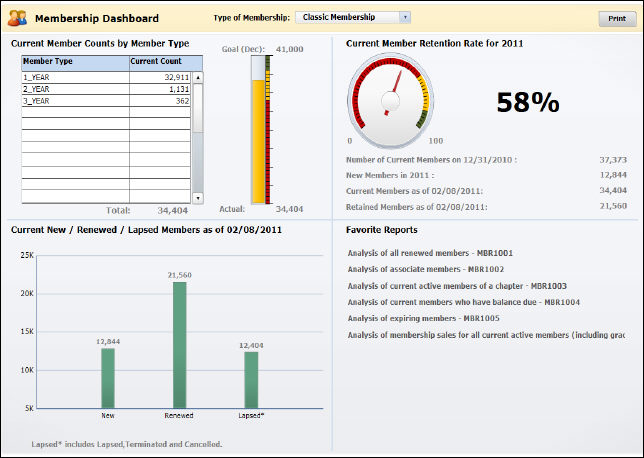Click the Renewed members bar in chart
The image size is (644, 458).
coord(180,345)
